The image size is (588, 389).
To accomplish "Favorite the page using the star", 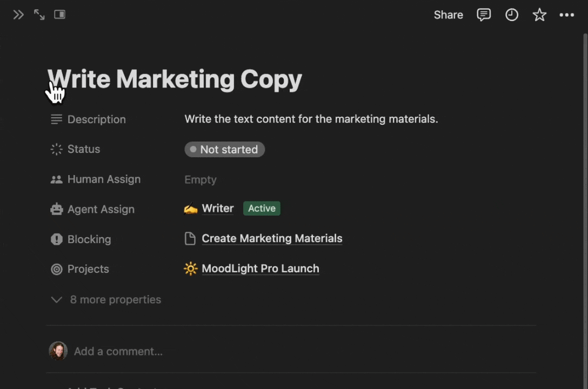I will point(539,15).
